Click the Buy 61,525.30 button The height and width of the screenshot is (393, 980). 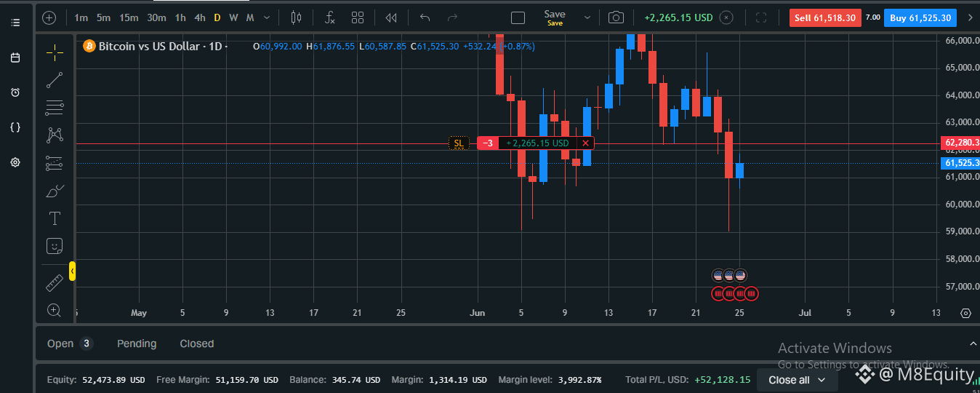(x=920, y=17)
